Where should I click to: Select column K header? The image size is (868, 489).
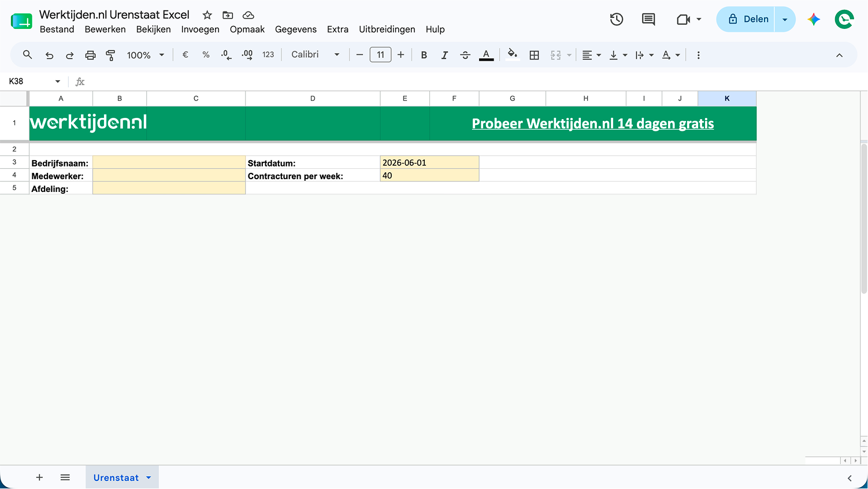click(727, 98)
